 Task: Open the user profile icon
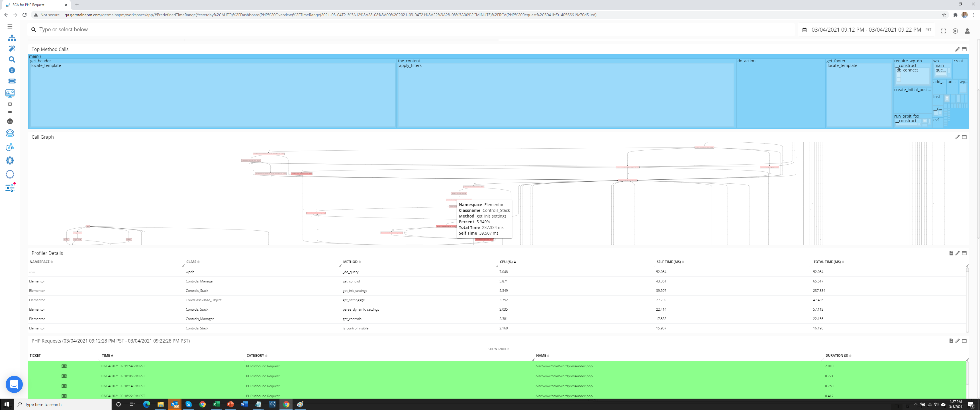[967, 31]
